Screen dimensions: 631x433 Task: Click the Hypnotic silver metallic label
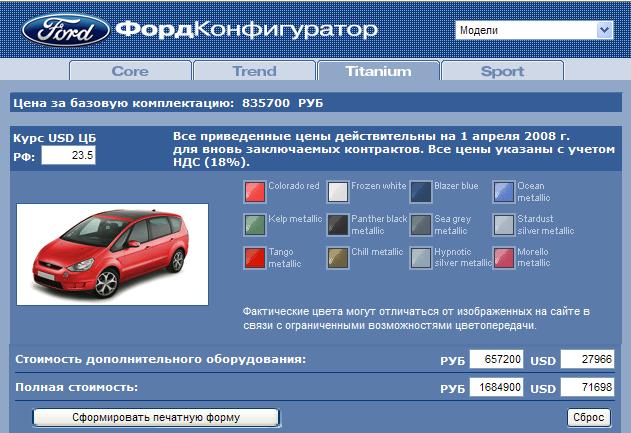[463, 258]
